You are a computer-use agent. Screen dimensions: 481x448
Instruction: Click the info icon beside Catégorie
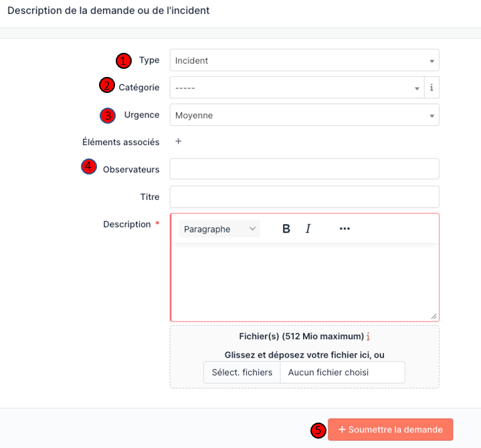point(431,88)
